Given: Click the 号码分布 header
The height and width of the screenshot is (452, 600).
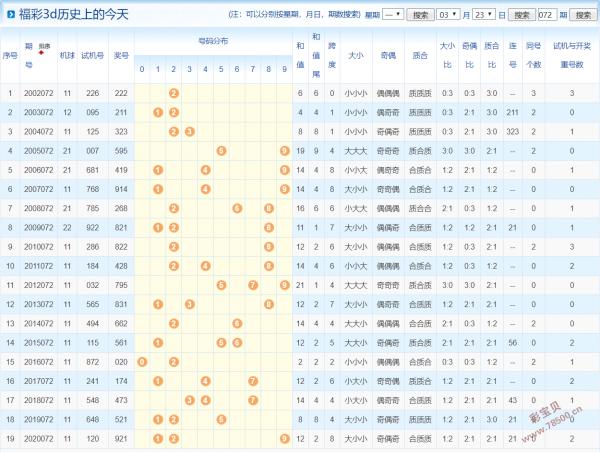Looking at the screenshot, I should tap(213, 41).
